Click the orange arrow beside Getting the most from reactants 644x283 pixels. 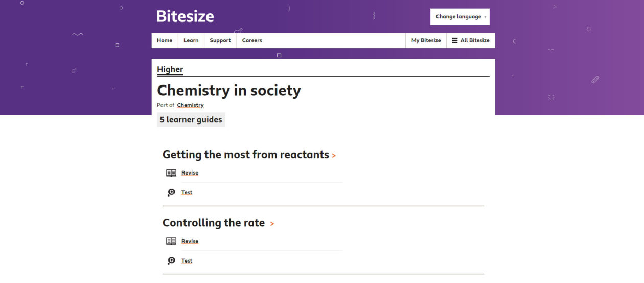(334, 155)
